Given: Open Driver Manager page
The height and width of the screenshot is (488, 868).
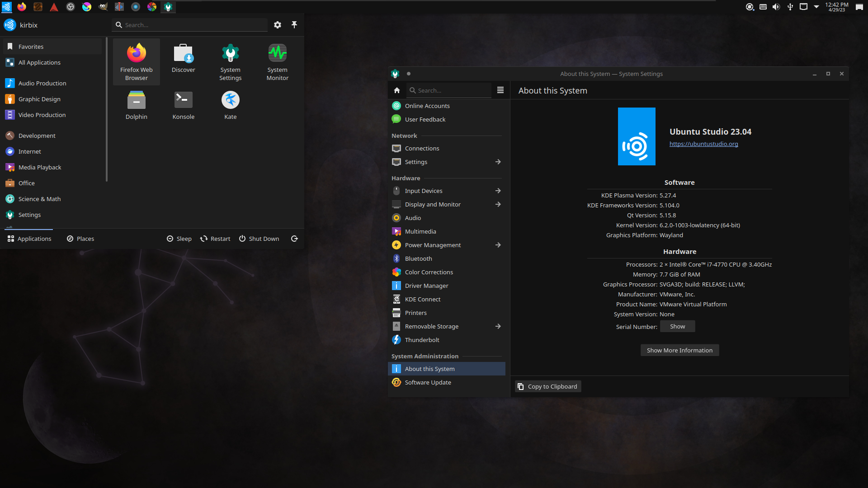Looking at the screenshot, I should (447, 286).
